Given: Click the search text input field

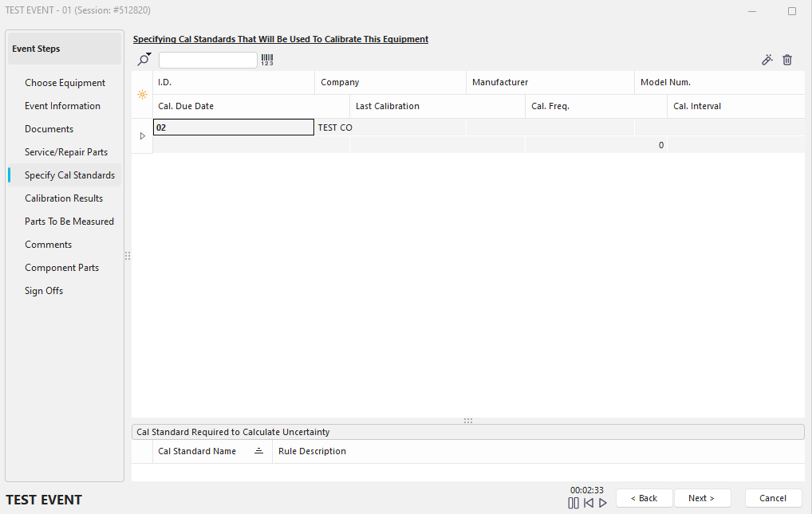Looking at the screenshot, I should coord(208,61).
